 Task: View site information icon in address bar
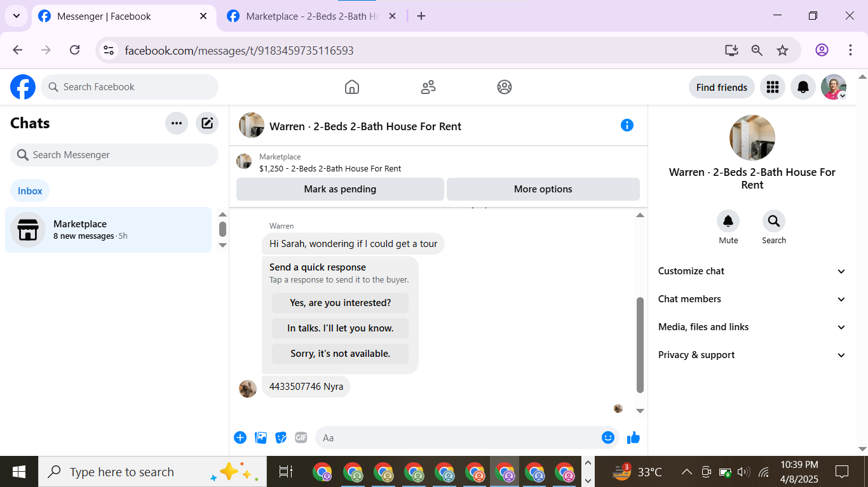pyautogui.click(x=109, y=50)
